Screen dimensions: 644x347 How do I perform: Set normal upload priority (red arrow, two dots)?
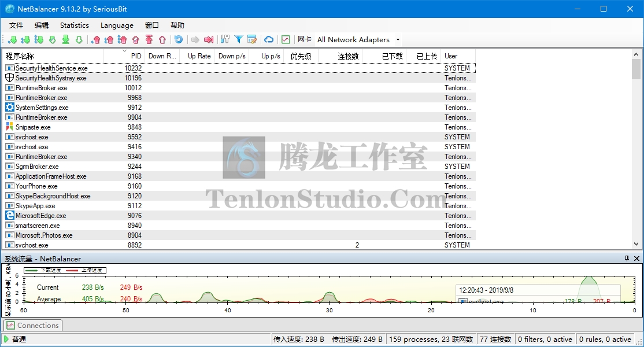(109, 39)
